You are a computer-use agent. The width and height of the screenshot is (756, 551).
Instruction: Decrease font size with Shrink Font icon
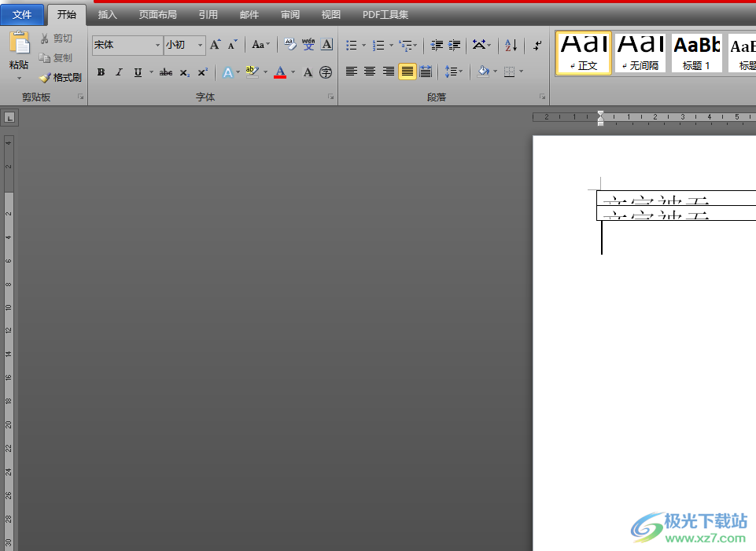(x=233, y=45)
